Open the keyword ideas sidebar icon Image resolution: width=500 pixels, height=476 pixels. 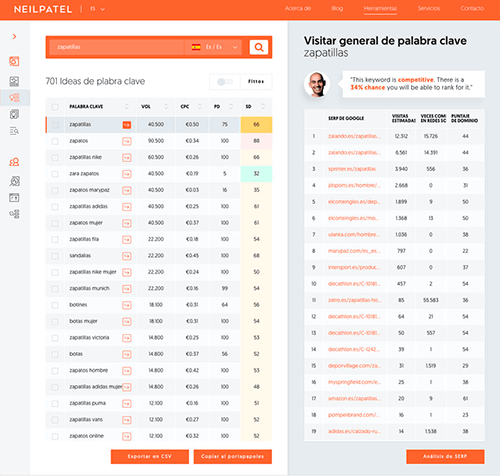pos(14,98)
